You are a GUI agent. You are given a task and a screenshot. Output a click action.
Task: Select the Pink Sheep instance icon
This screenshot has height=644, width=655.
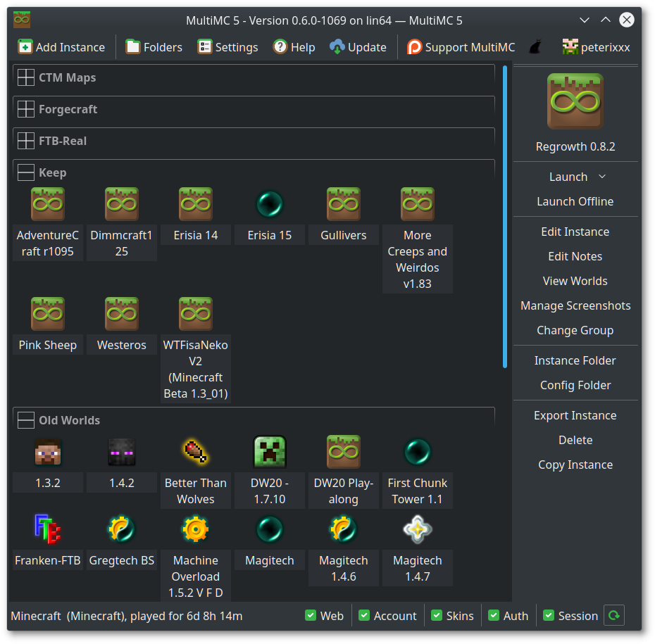point(48,314)
